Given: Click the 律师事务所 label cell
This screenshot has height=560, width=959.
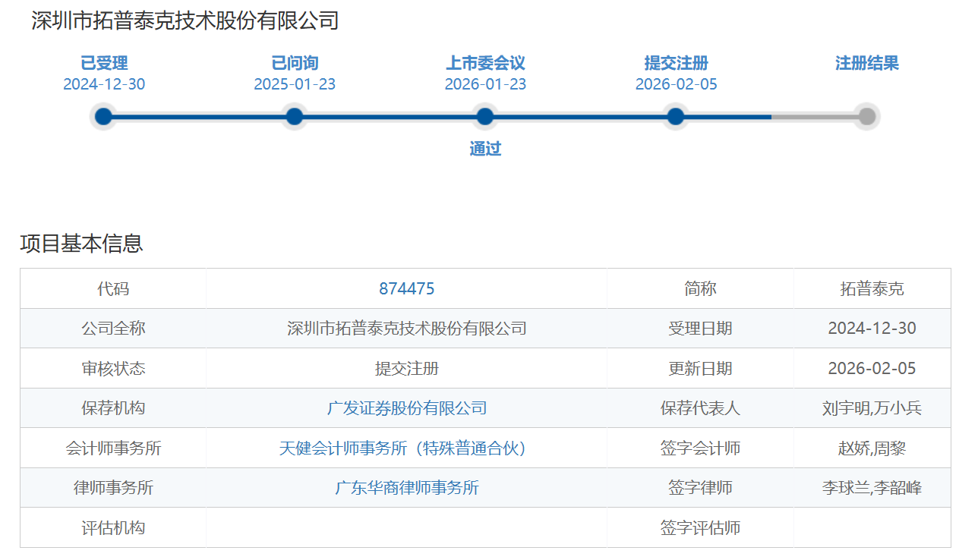Looking at the screenshot, I should [113, 487].
